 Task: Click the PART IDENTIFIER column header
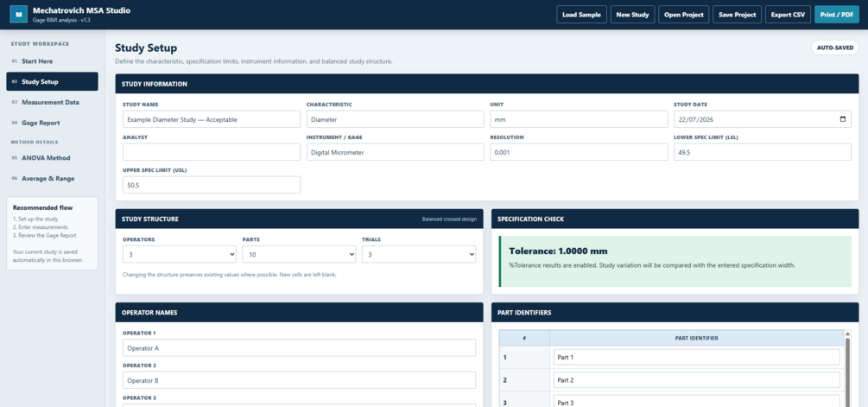tap(696, 338)
